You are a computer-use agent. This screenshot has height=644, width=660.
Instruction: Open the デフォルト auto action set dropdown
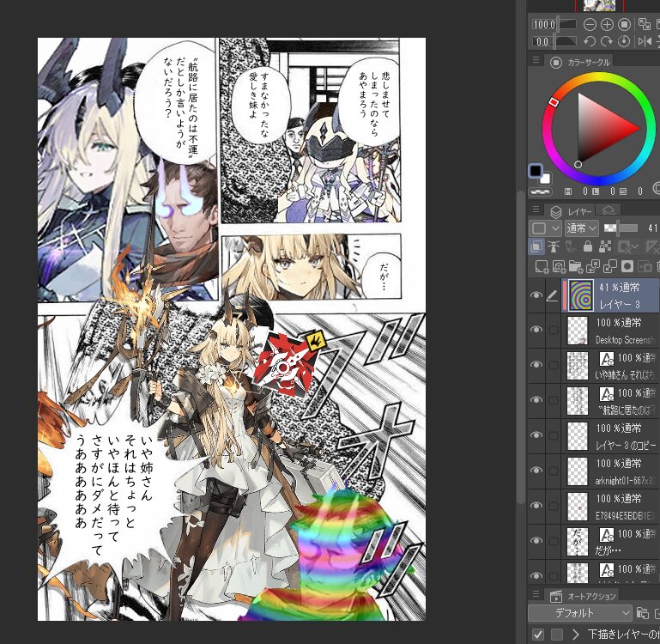pyautogui.click(x=580, y=613)
